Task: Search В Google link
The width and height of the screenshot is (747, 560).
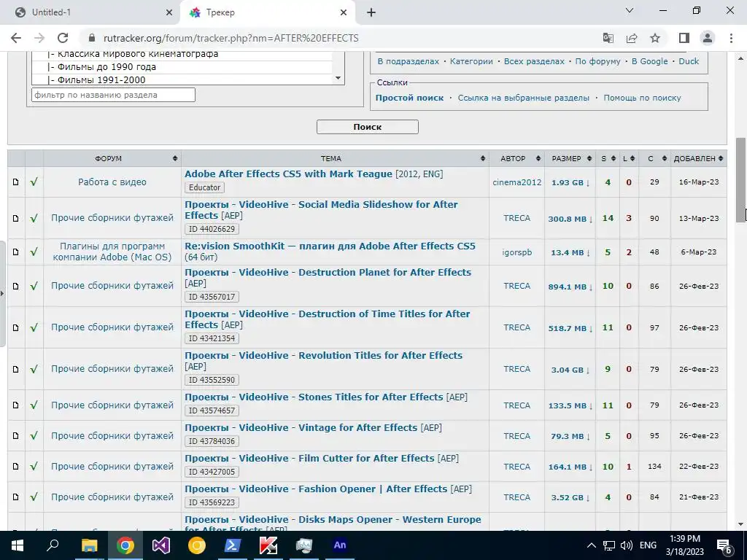Action: tap(650, 61)
